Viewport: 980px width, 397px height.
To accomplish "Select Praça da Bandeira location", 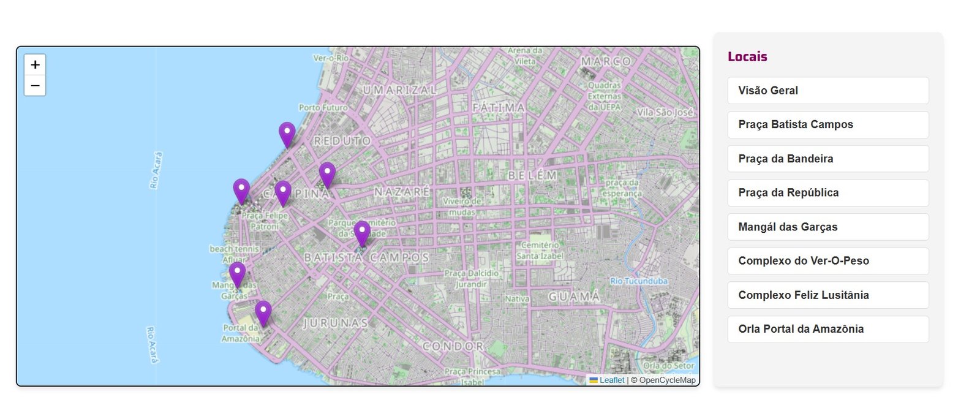I will (x=827, y=159).
